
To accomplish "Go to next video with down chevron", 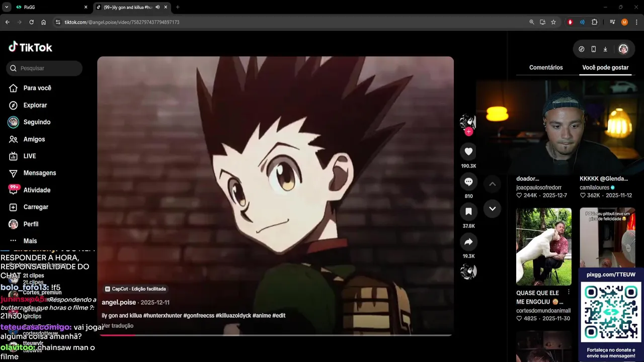I will pyautogui.click(x=493, y=209).
